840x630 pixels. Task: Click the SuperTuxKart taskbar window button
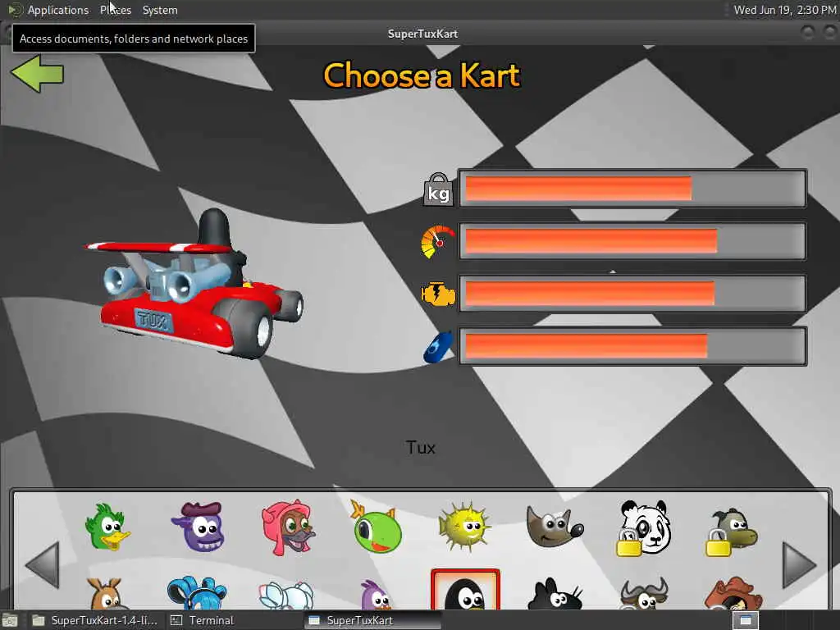coord(372,620)
